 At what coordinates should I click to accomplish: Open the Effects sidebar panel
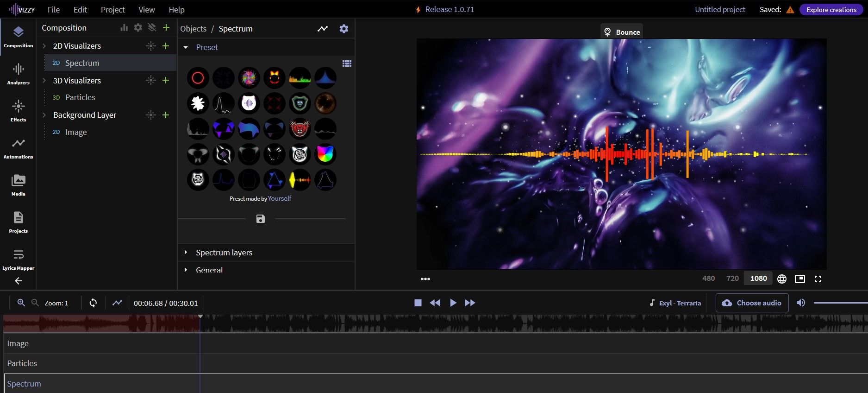pyautogui.click(x=18, y=111)
